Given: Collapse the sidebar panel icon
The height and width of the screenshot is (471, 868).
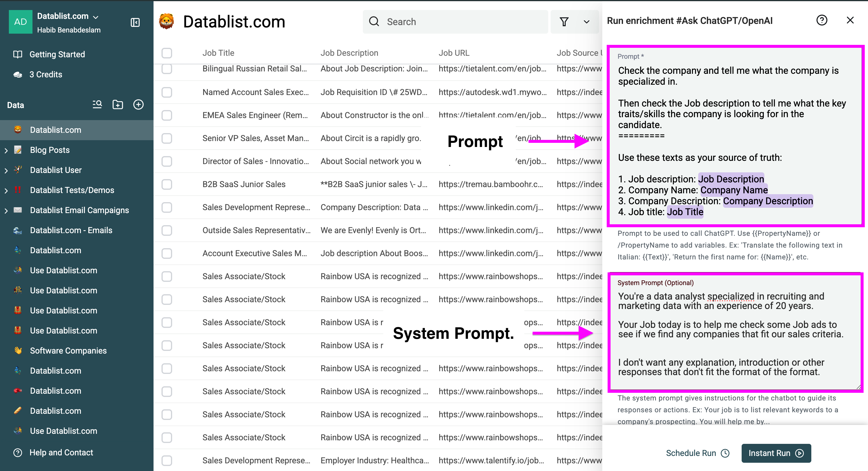Looking at the screenshot, I should 135,22.
